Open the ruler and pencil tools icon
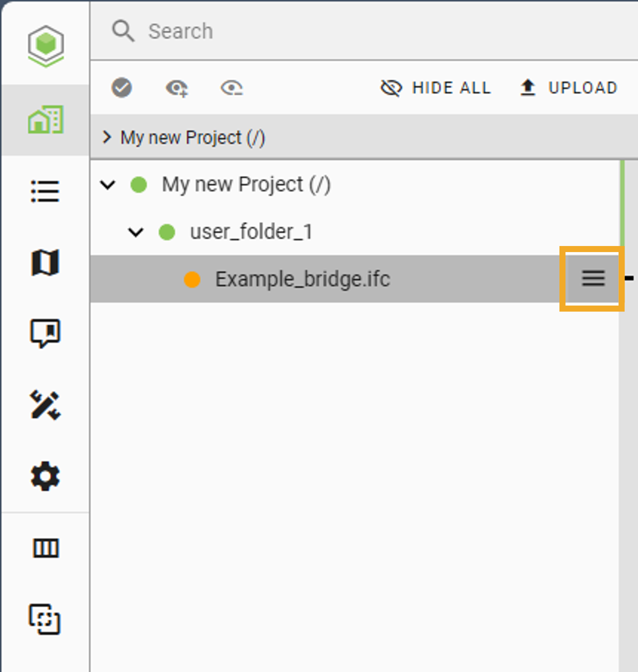 pos(45,405)
